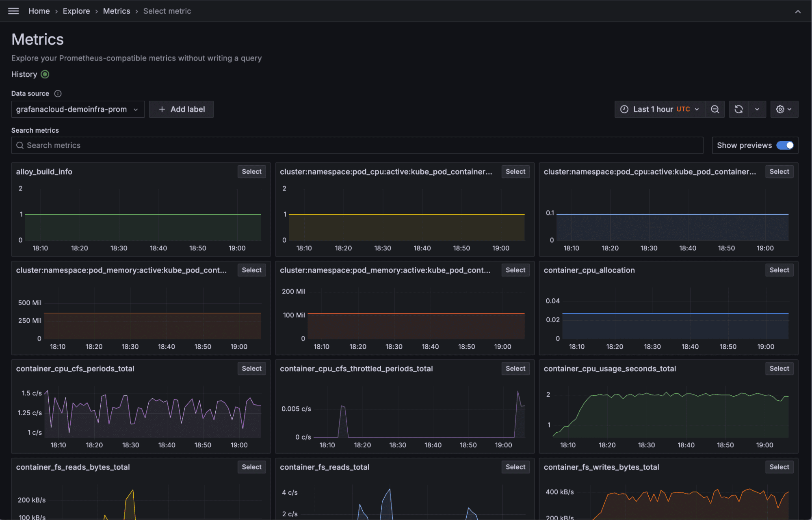Click the alloy_build_info panel title
The width and height of the screenshot is (812, 520).
[44, 172]
